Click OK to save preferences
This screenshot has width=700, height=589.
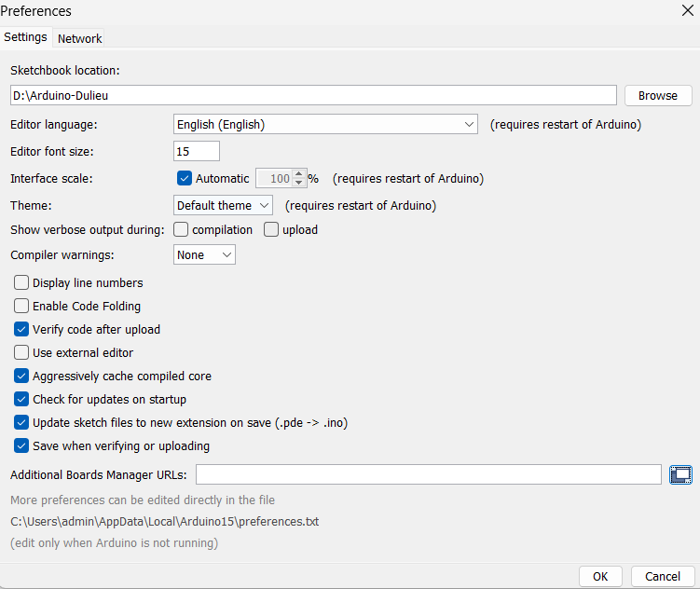[600, 577]
